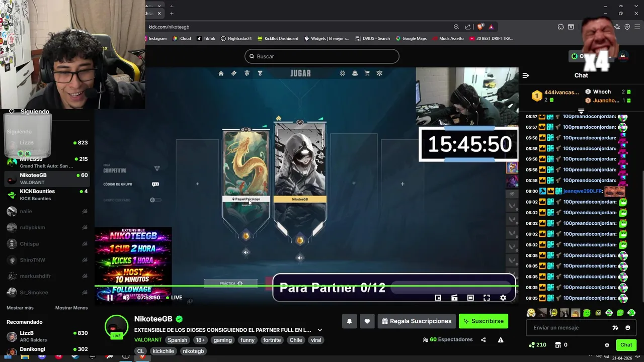Pause the live stream playback
Screen dimensions: 644x362
coord(110,298)
